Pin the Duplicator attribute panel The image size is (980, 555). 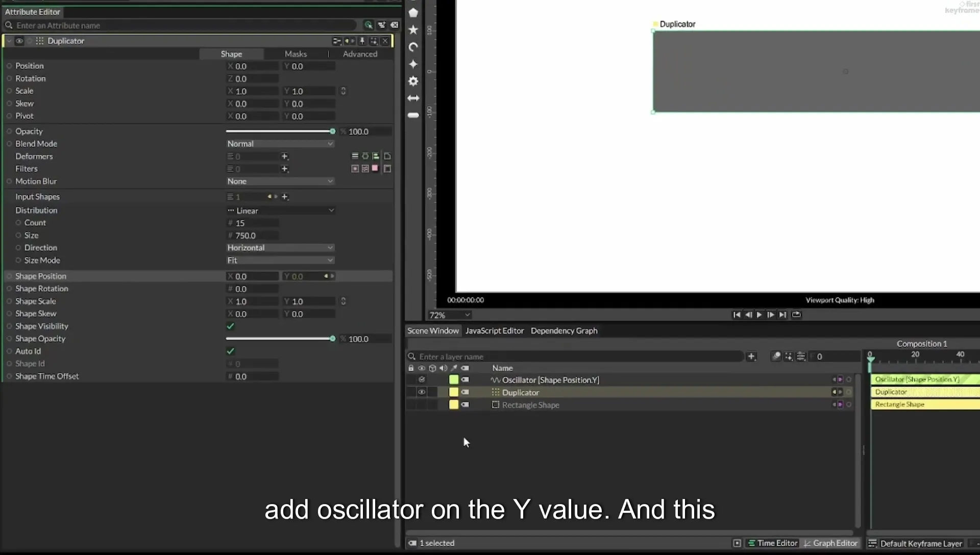click(362, 41)
